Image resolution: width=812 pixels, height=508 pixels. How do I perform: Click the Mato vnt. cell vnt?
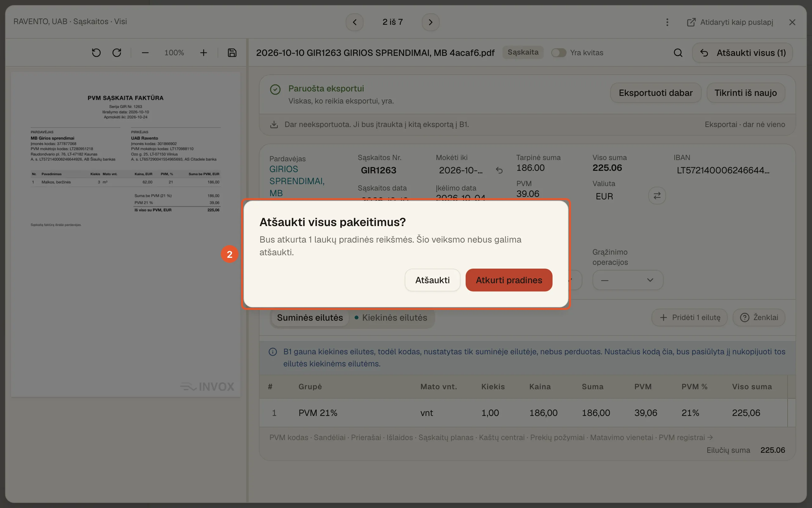click(427, 412)
